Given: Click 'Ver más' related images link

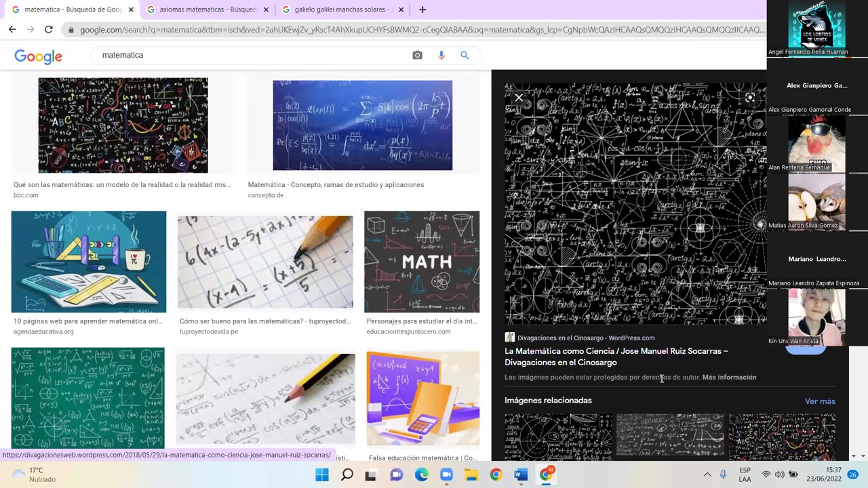Looking at the screenshot, I should (820, 401).
